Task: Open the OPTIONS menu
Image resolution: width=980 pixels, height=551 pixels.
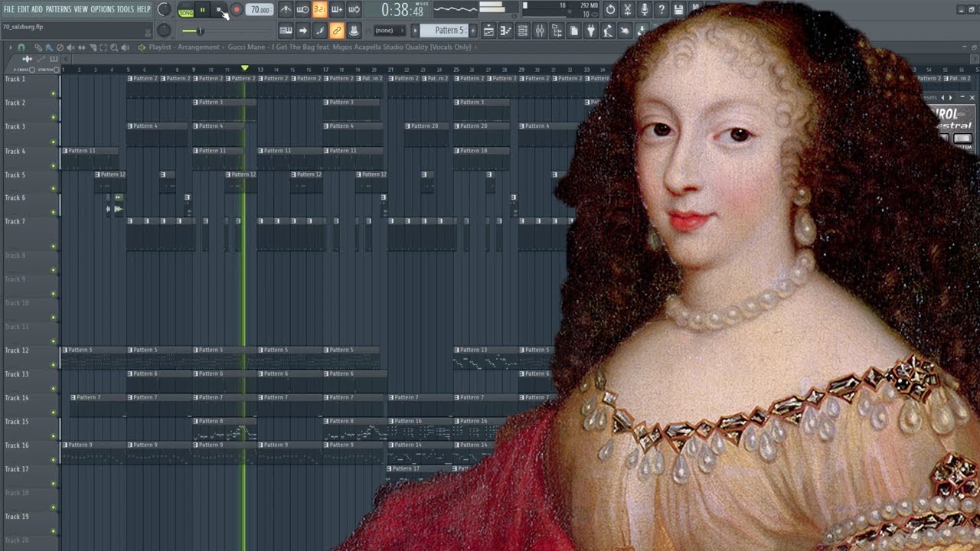Action: [103, 9]
